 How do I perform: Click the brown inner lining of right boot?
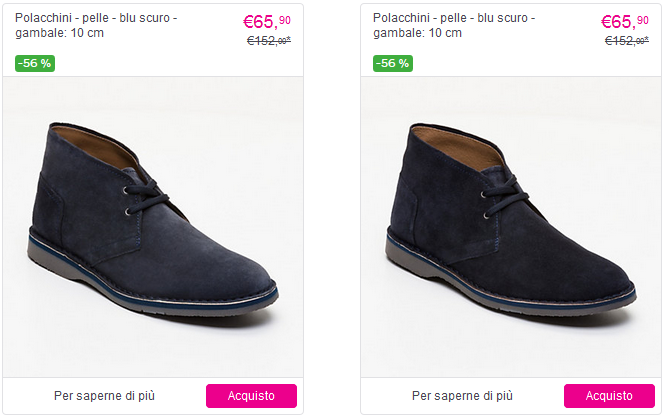[x=459, y=148]
